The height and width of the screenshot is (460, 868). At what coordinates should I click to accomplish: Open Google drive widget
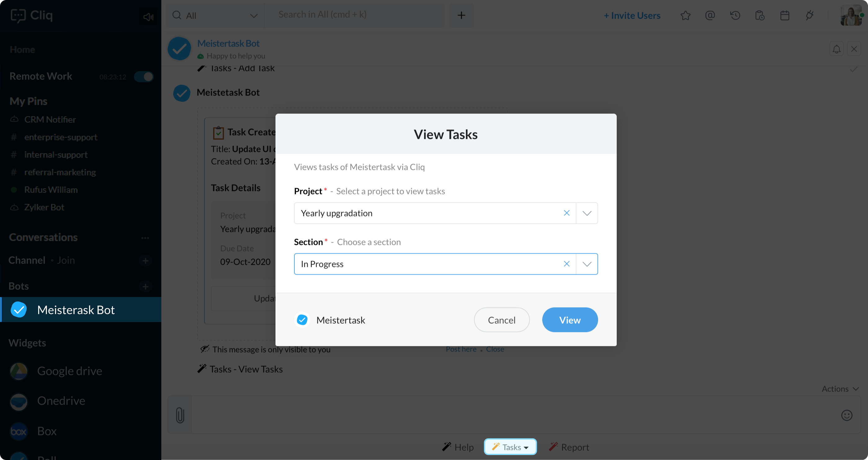(x=69, y=371)
